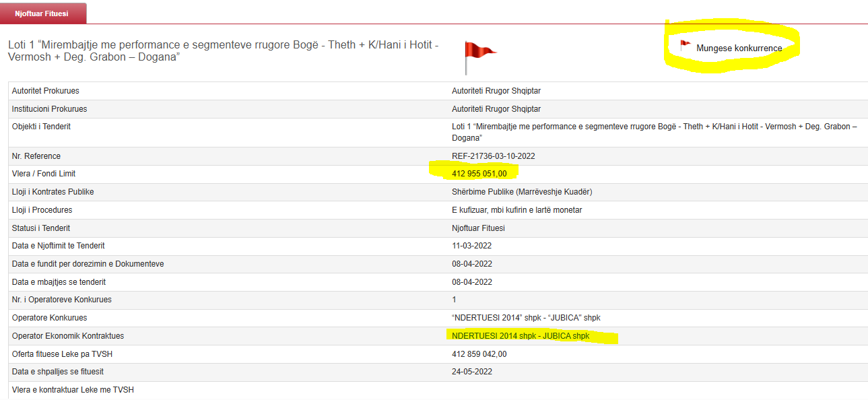Select the Data e mbajtjes se tenderit label
The image size is (868, 400).
(59, 282)
